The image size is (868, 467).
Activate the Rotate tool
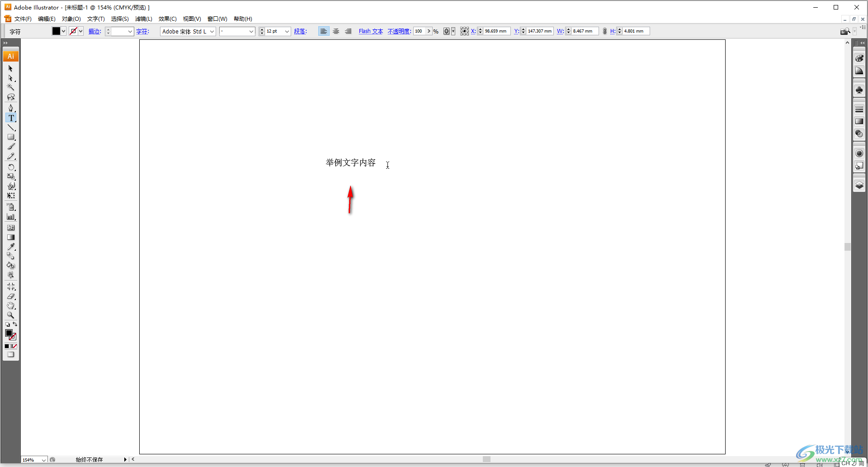[x=11, y=167]
